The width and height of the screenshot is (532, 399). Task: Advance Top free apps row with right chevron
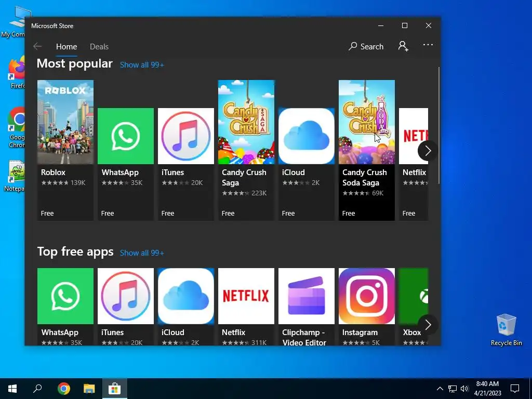click(428, 325)
